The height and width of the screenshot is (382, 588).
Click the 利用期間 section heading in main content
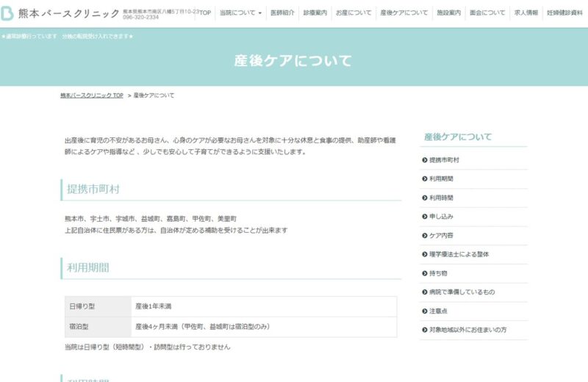[x=87, y=267]
